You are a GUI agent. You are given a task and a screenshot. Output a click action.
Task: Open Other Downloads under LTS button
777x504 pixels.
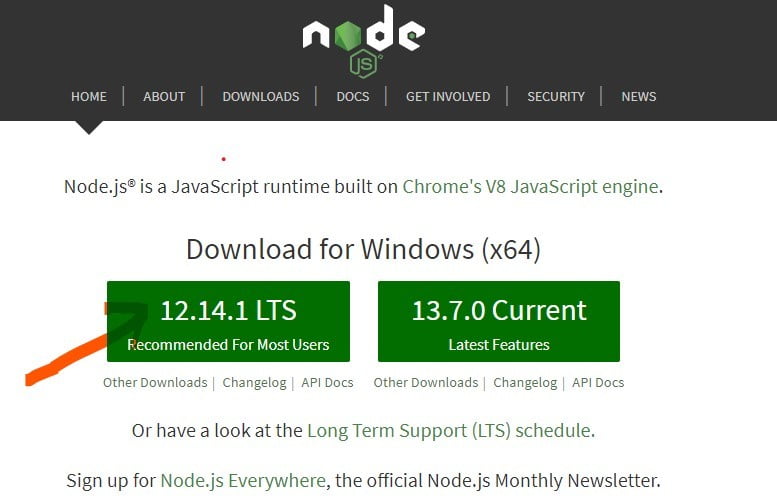click(155, 383)
